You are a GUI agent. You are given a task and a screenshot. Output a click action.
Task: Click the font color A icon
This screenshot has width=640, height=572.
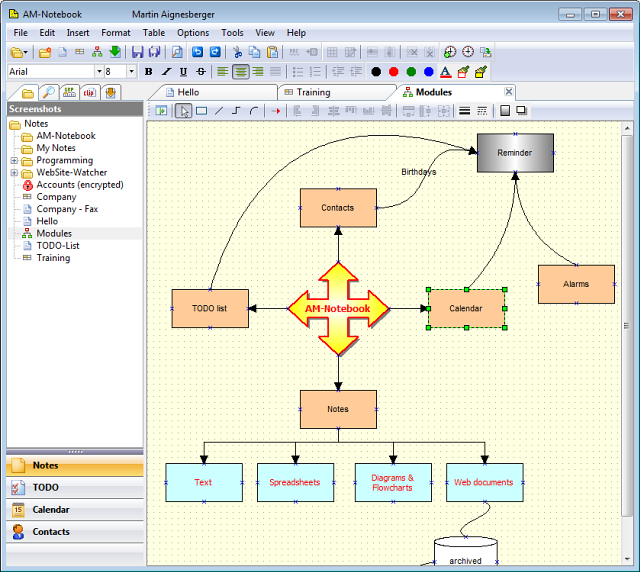coord(446,72)
